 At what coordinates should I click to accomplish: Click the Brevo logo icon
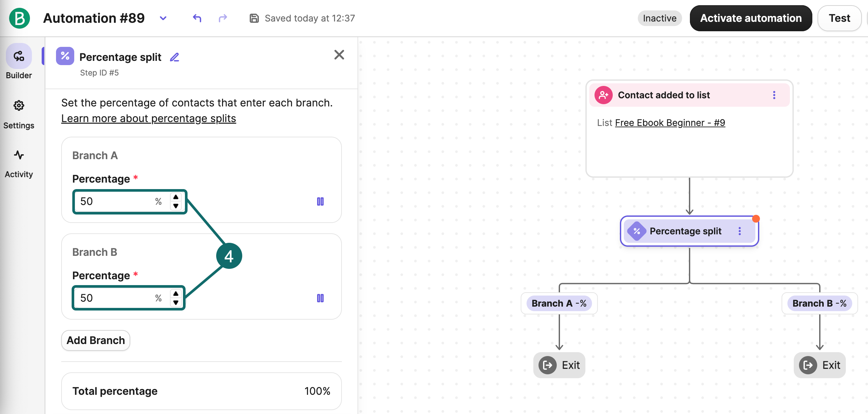point(19,18)
